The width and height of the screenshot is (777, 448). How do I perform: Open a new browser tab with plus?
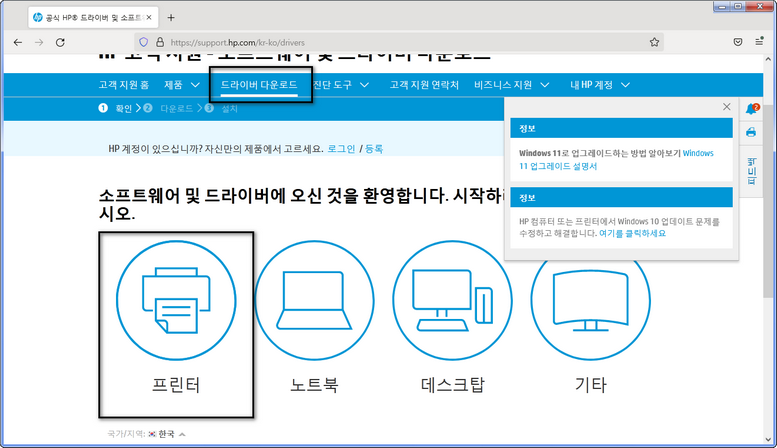click(x=171, y=18)
